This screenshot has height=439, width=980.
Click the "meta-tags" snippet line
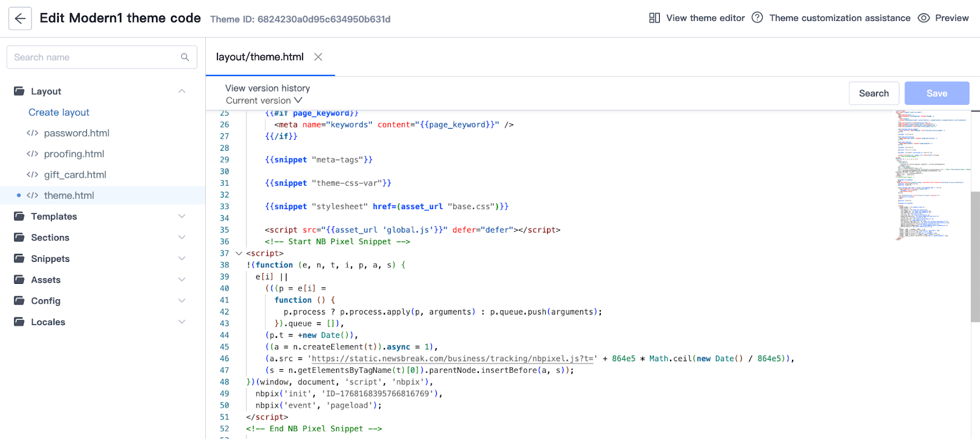tap(318, 160)
